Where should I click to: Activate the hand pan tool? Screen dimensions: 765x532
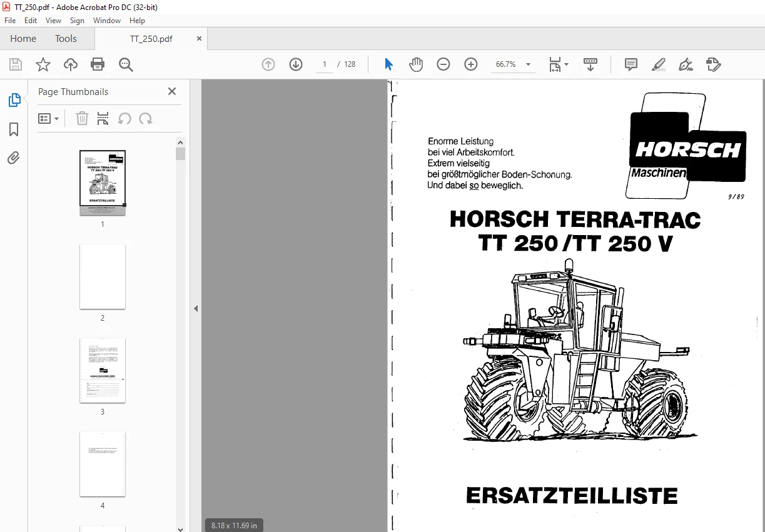tap(416, 64)
